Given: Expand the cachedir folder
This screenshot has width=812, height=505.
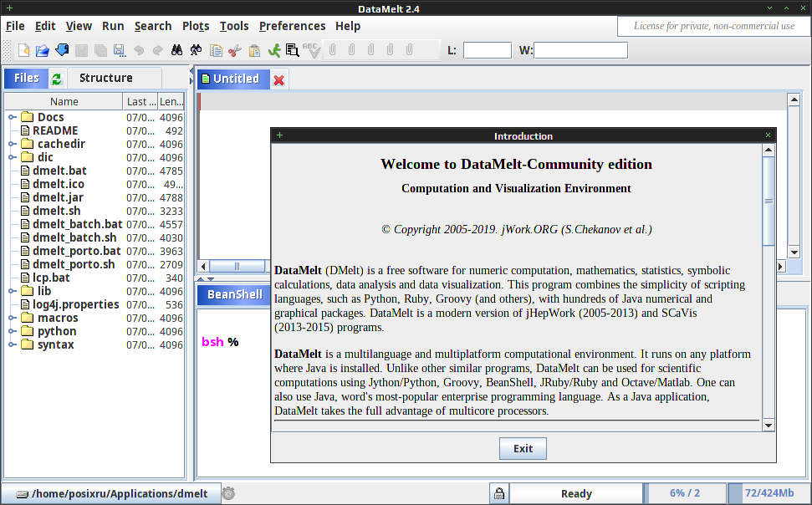Looking at the screenshot, I should pos(13,144).
